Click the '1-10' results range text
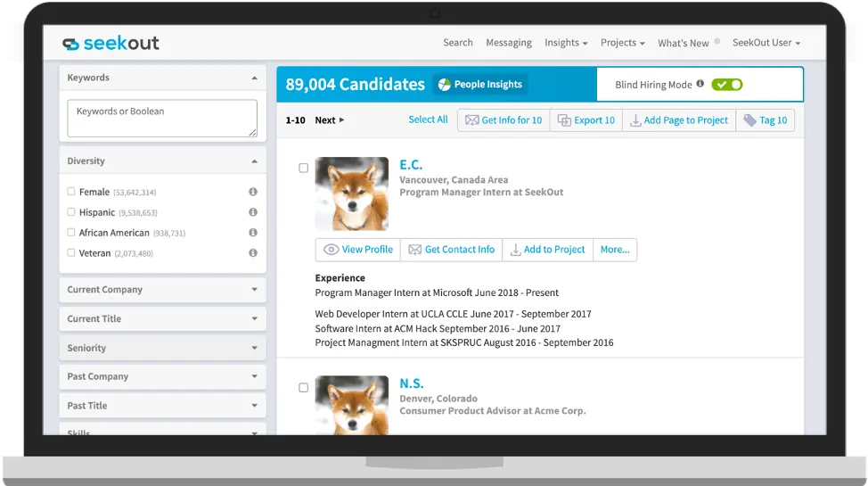 295,120
